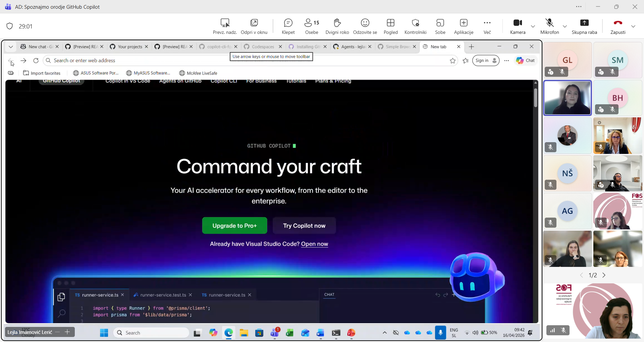Start sharing with Skupna raba
Screen dimensions: 644x342
point(584,26)
